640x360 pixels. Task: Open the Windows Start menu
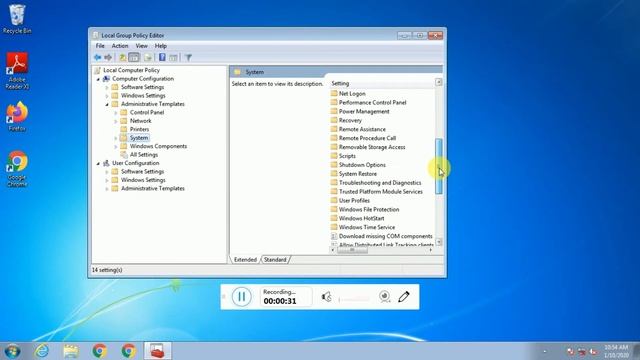(x=12, y=351)
